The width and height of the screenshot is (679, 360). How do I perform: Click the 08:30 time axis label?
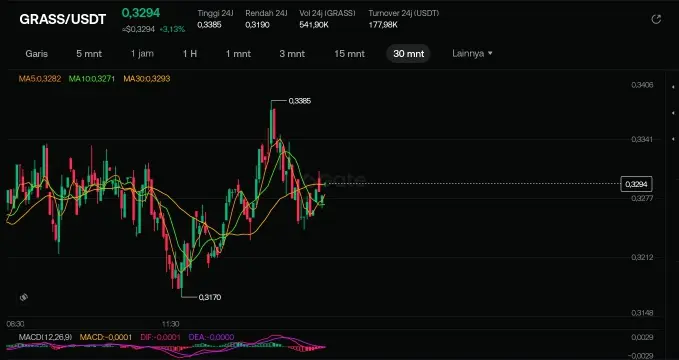15,324
